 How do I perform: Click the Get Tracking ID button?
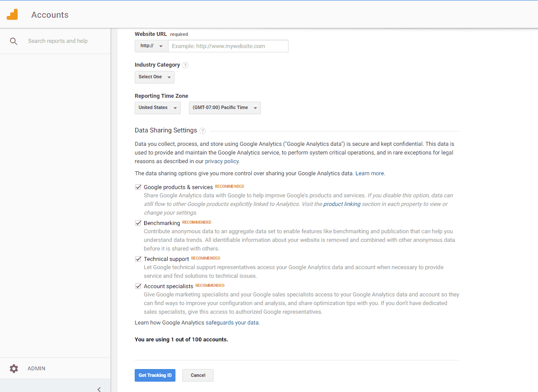coord(155,375)
